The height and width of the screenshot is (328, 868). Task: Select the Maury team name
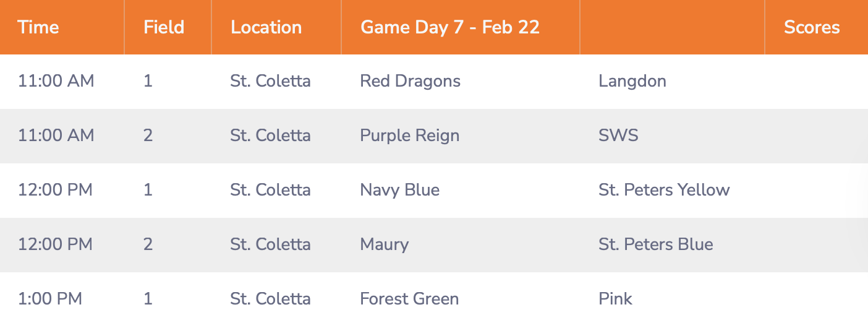pos(384,244)
